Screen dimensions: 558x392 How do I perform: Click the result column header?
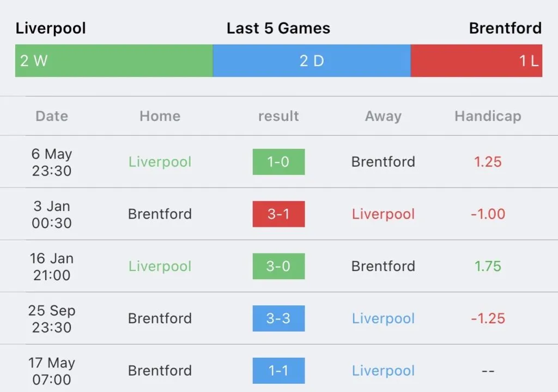(x=278, y=116)
